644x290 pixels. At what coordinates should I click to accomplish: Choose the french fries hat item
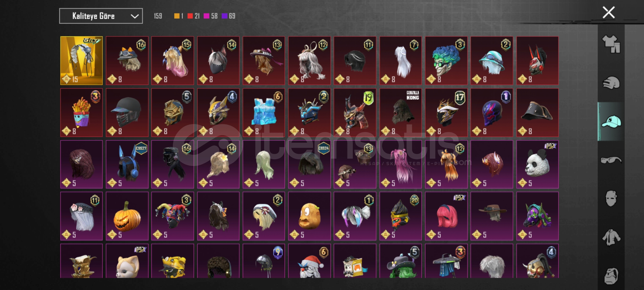(x=81, y=113)
